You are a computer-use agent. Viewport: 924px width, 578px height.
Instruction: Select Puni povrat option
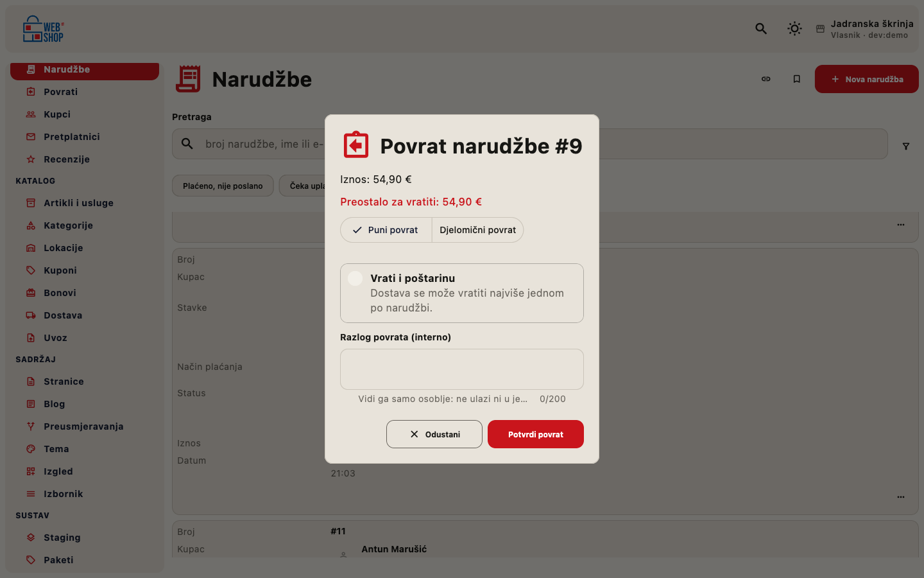386,230
